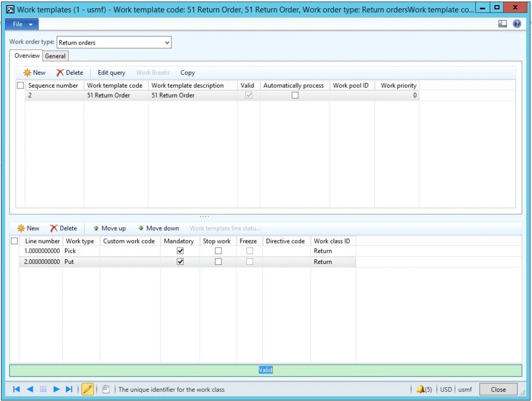Uncheck Mandatory on the Pick line
The width and height of the screenshot is (532, 401).
pos(179,250)
